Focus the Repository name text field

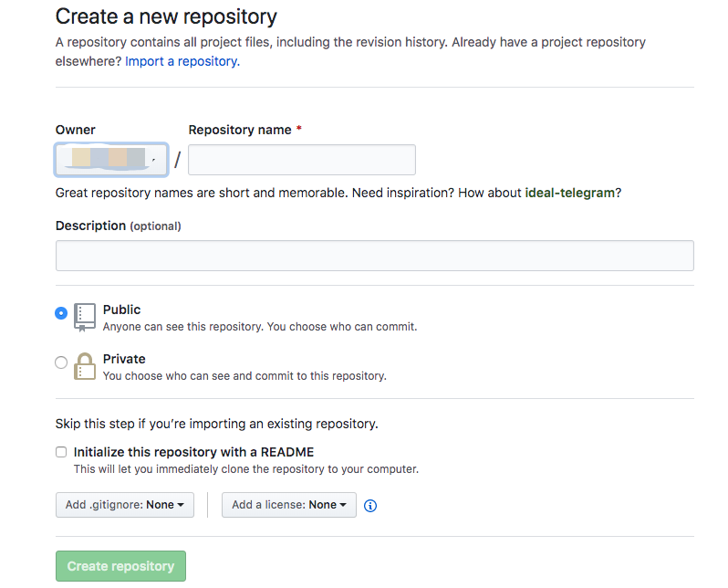[x=301, y=160]
